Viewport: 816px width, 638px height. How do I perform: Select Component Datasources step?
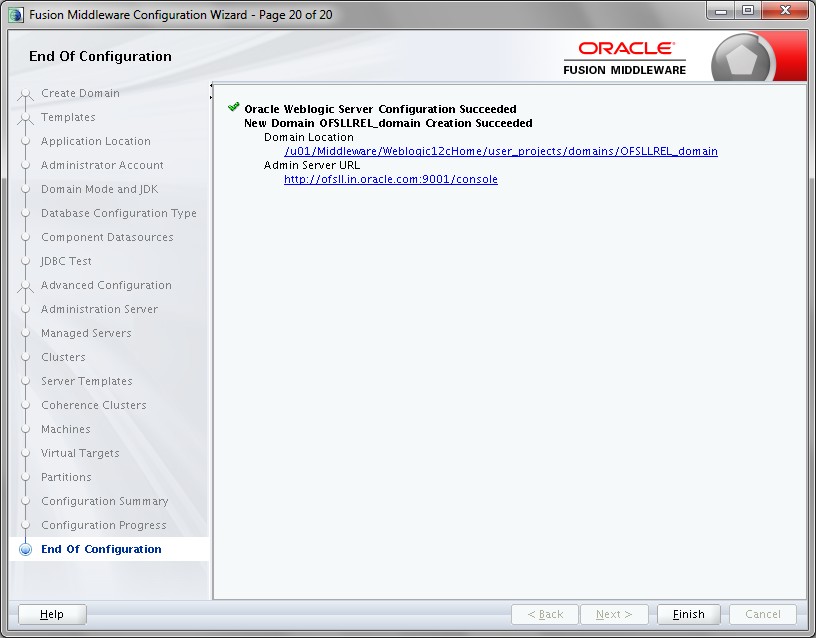107,237
